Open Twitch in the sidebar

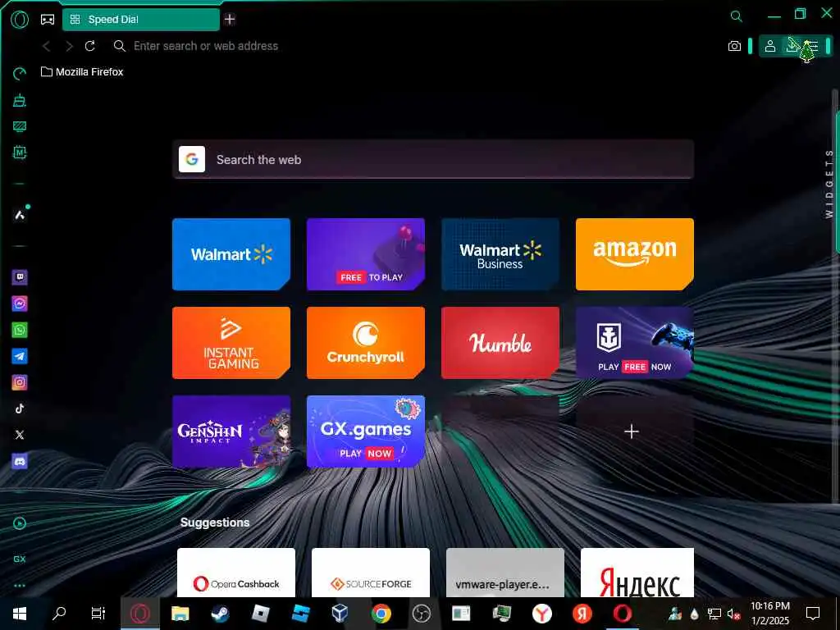click(20, 277)
